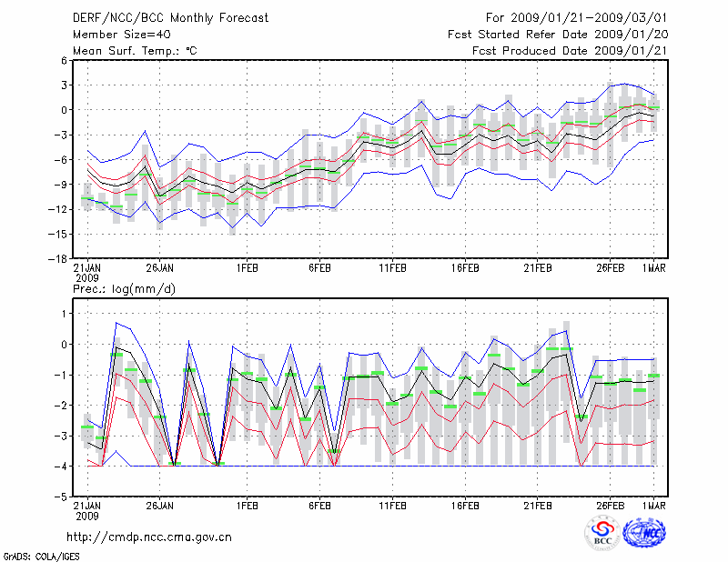
Task: Click the BCC logo icon
Action: (602, 533)
